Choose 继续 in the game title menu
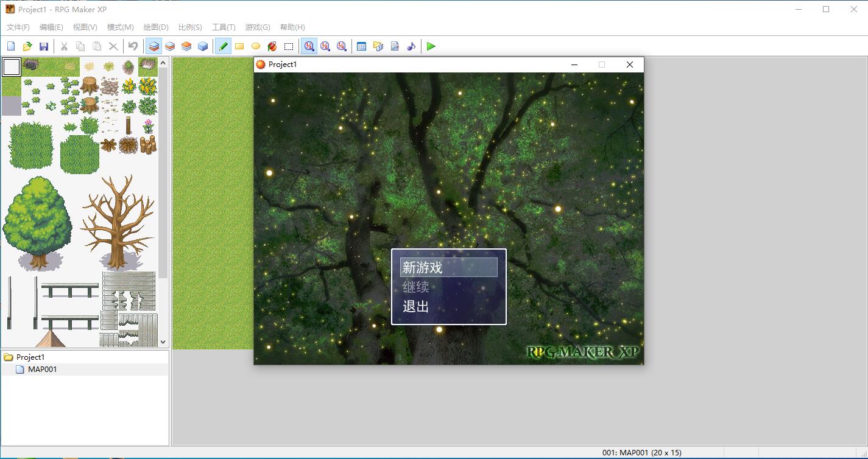This screenshot has height=459, width=868. (x=416, y=287)
